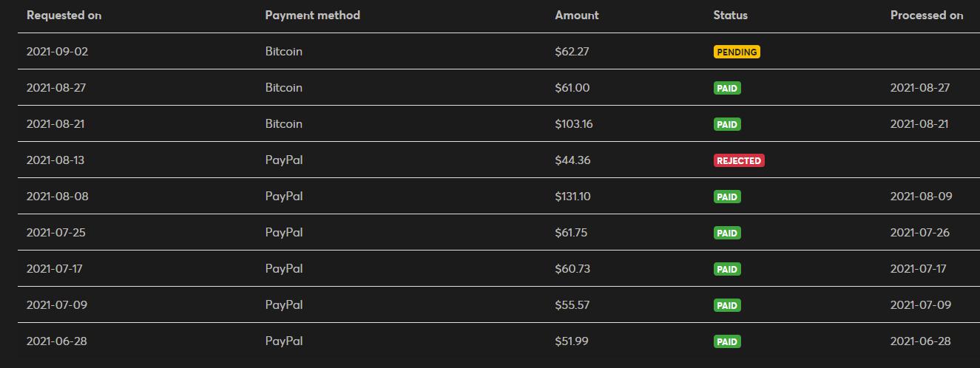Click processed date 2021-08-09
Screen dimensions: 980x368
[x=921, y=197]
